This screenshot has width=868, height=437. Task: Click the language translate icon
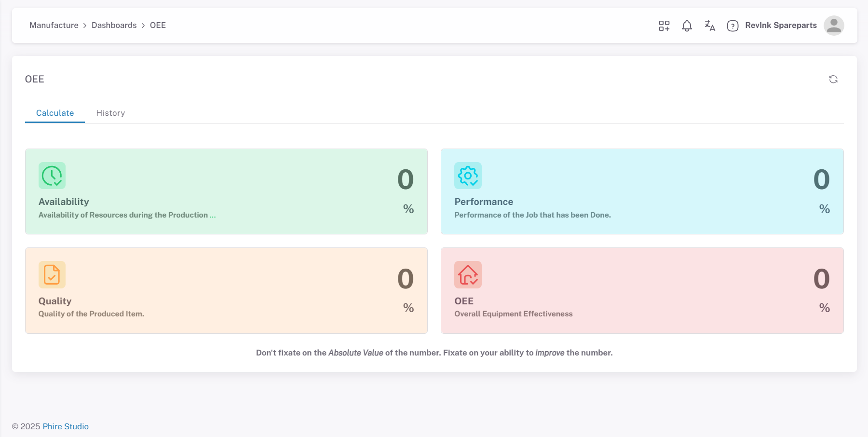coord(709,26)
